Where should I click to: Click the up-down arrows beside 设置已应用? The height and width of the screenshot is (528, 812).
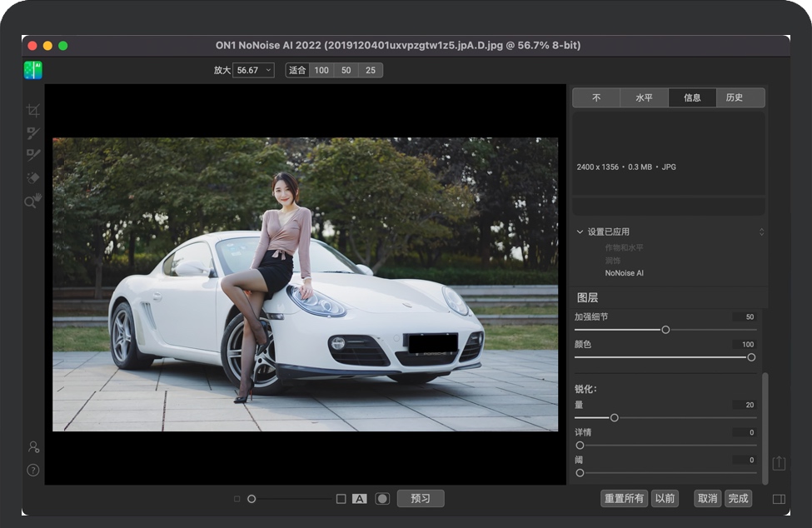761,232
